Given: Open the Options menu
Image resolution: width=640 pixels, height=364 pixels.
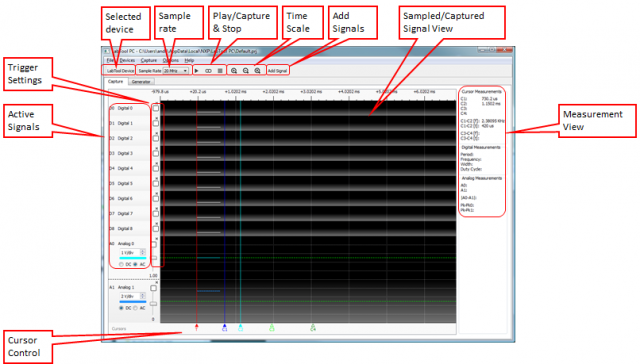Looking at the screenshot, I should click(171, 60).
